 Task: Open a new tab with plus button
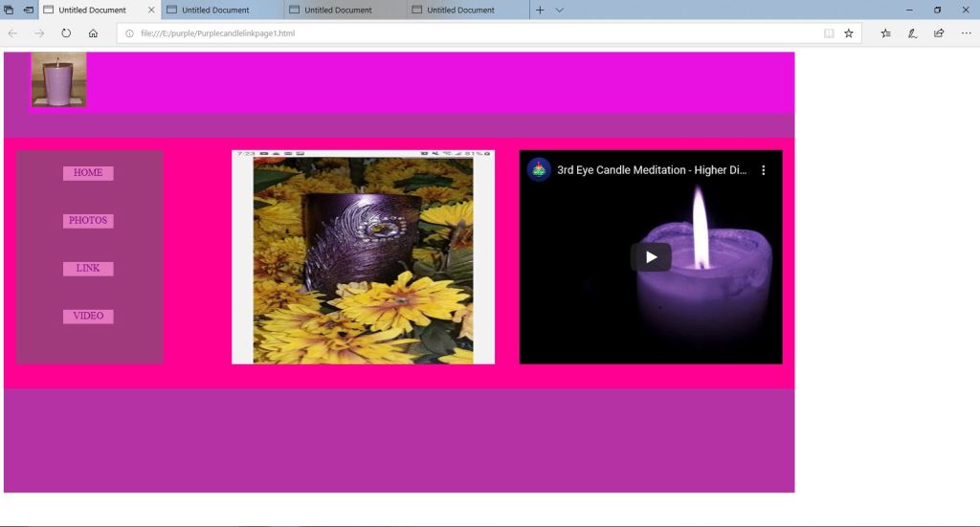(540, 10)
